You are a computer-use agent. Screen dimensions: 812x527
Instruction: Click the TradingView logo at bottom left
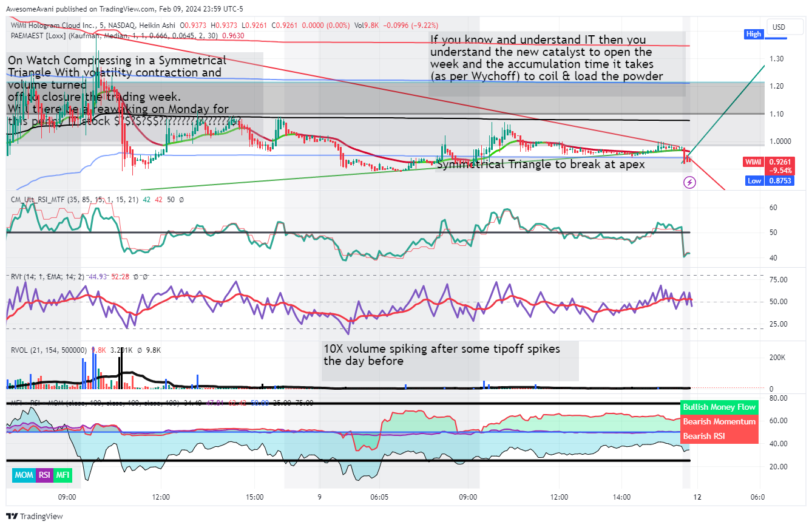[x=35, y=516]
